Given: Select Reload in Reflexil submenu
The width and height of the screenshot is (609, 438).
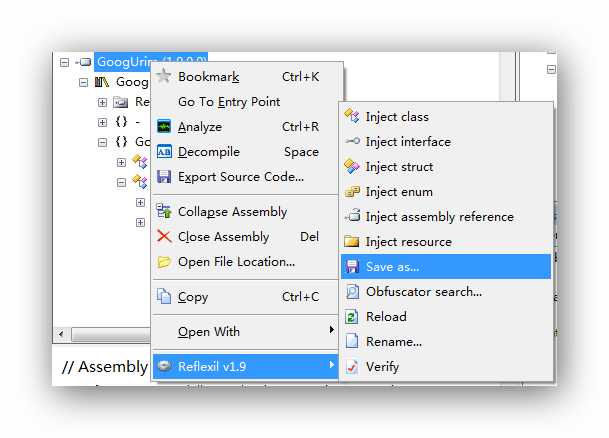Looking at the screenshot, I should [446, 316].
